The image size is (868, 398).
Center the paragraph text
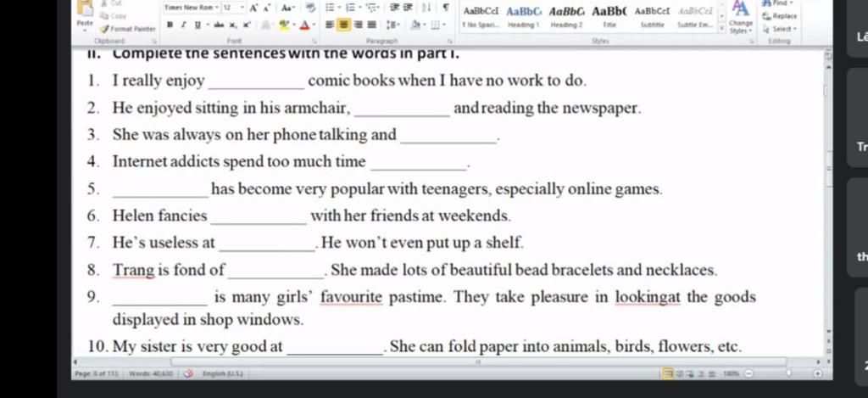pyautogui.click(x=343, y=25)
